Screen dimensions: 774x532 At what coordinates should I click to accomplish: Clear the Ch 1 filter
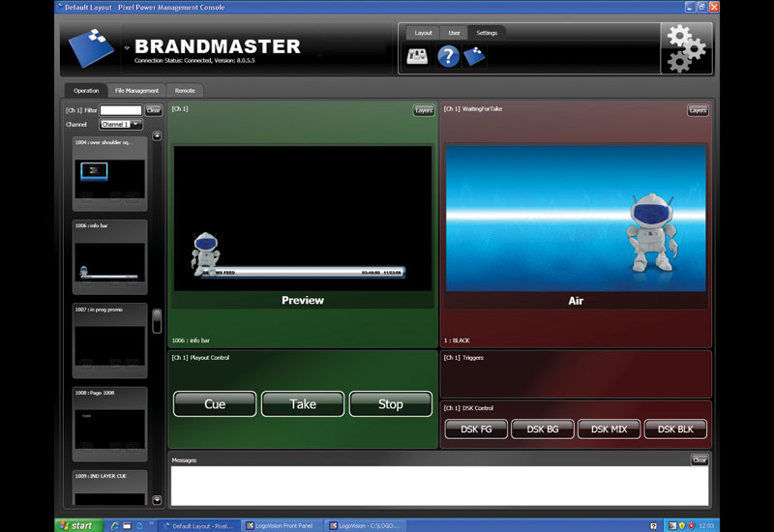[154, 110]
